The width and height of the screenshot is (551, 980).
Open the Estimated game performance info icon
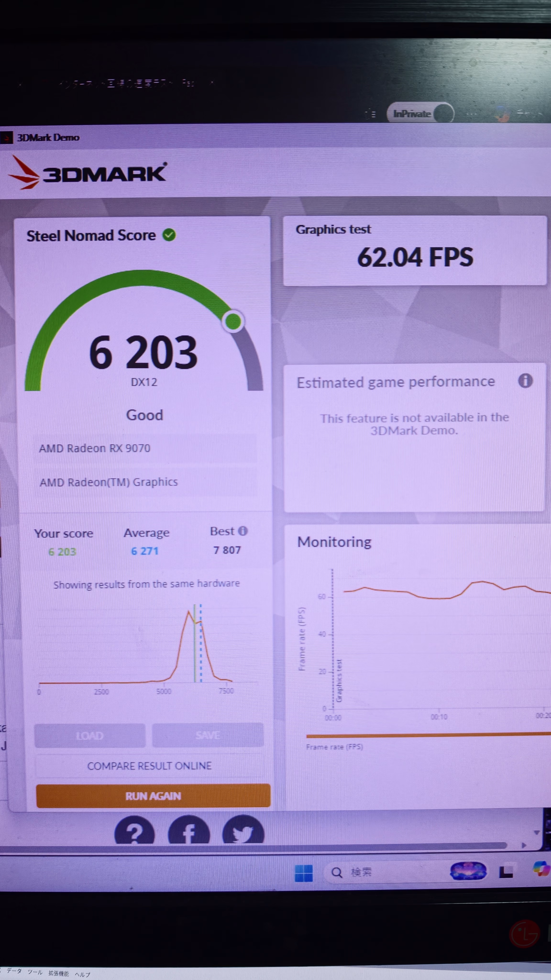[x=525, y=380]
